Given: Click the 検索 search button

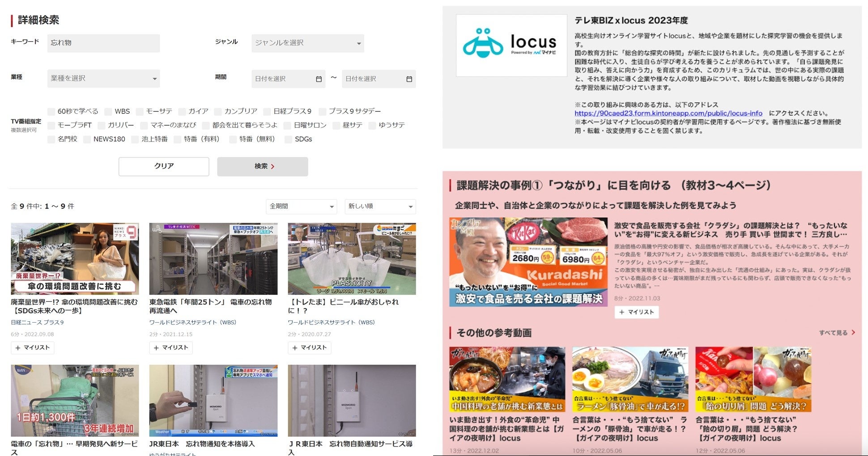Looking at the screenshot, I should (x=263, y=166).
